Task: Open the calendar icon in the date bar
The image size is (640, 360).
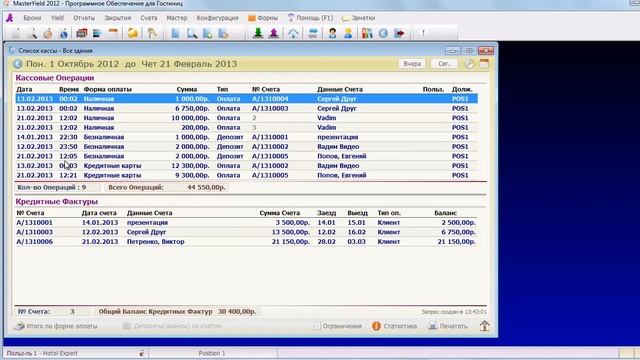Action: [x=484, y=64]
